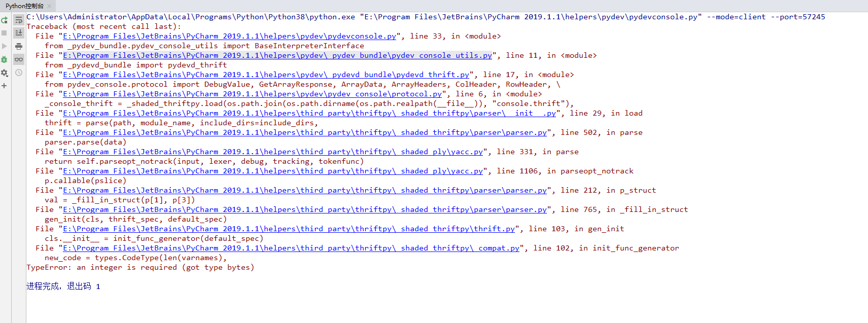This screenshot has height=323, width=868.
Task: Click the Rerun console icon
Action: (4, 20)
